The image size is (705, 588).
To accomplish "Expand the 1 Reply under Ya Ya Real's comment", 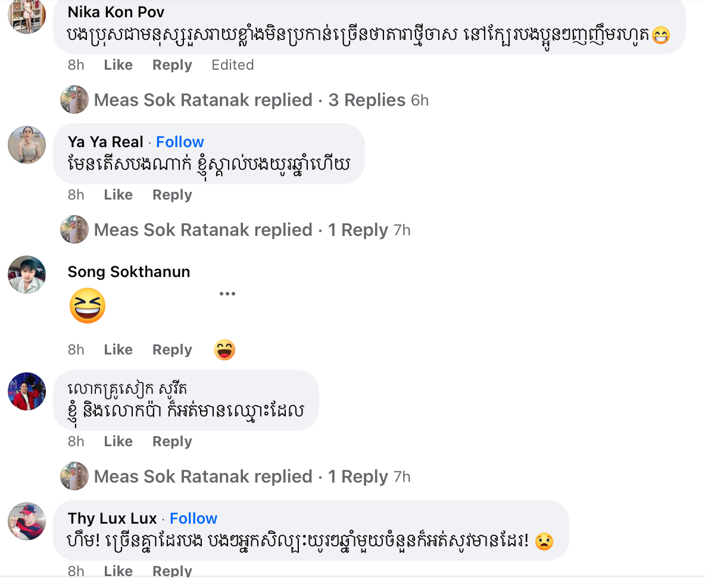I will coord(358,230).
